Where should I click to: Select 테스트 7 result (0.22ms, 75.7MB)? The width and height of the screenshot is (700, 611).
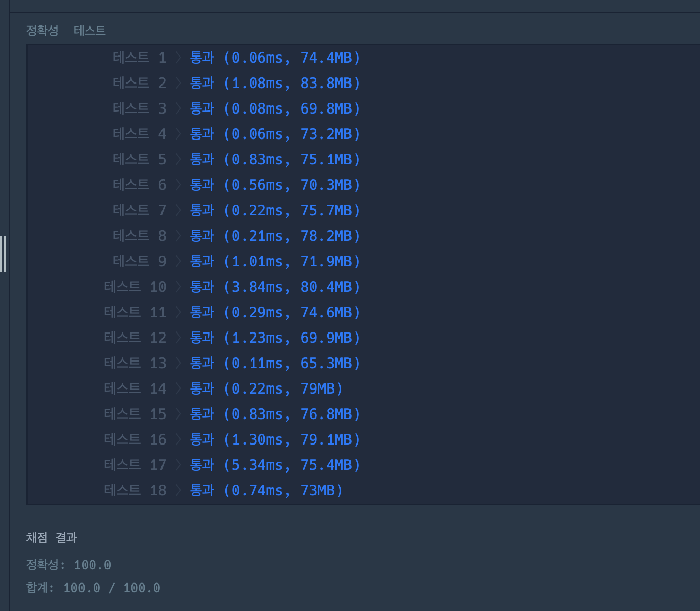pos(275,210)
